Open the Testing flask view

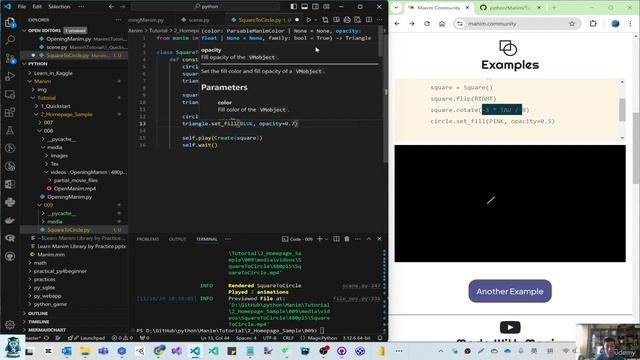[10, 130]
